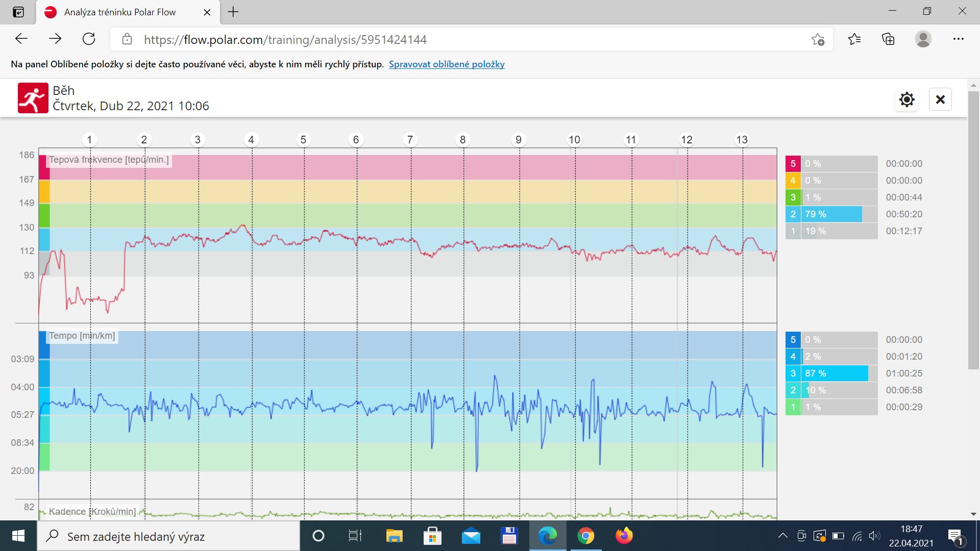Select lap marker 10 on the timeline
The height and width of the screenshot is (551, 980).
point(574,140)
